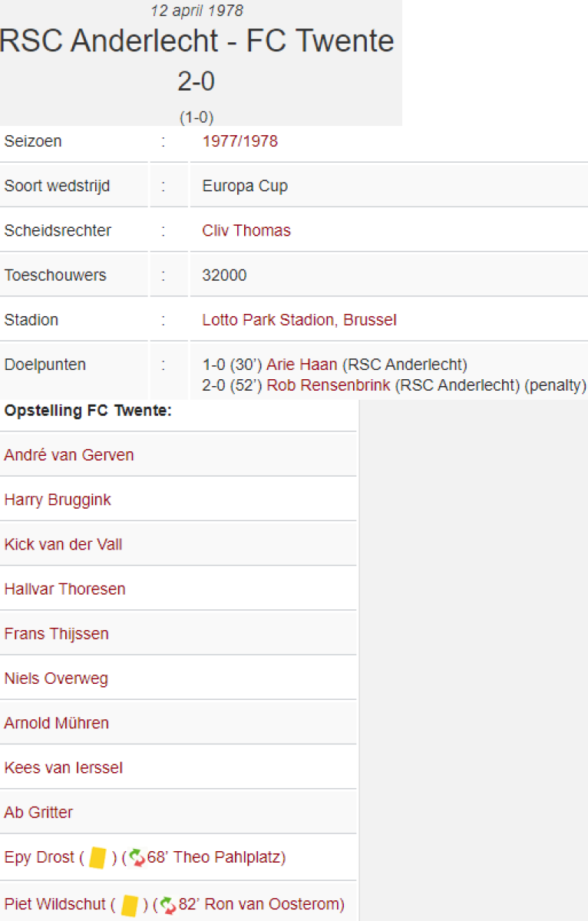588x921 pixels.
Task: Click substitution icon at 68' Theo Pahlplatz
Action: point(136,857)
